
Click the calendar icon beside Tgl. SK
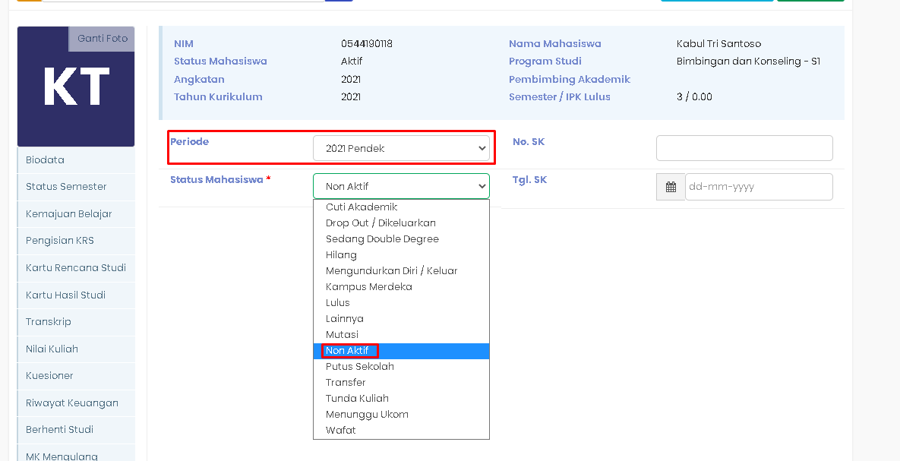coord(670,187)
